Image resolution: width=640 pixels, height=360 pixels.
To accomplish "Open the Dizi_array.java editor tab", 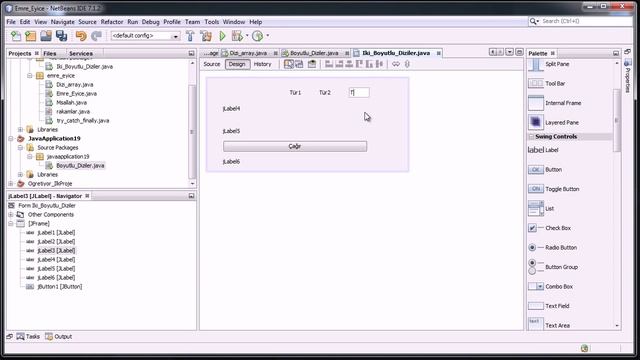I will click(x=248, y=53).
